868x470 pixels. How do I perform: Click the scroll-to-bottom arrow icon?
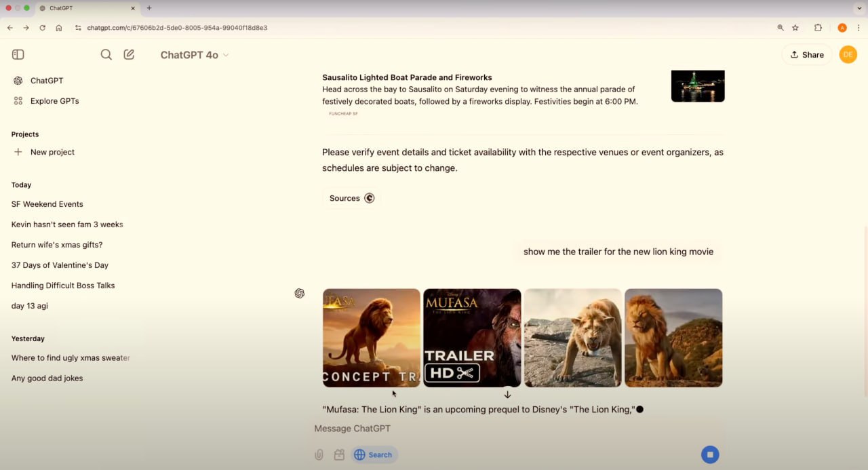[x=507, y=395]
